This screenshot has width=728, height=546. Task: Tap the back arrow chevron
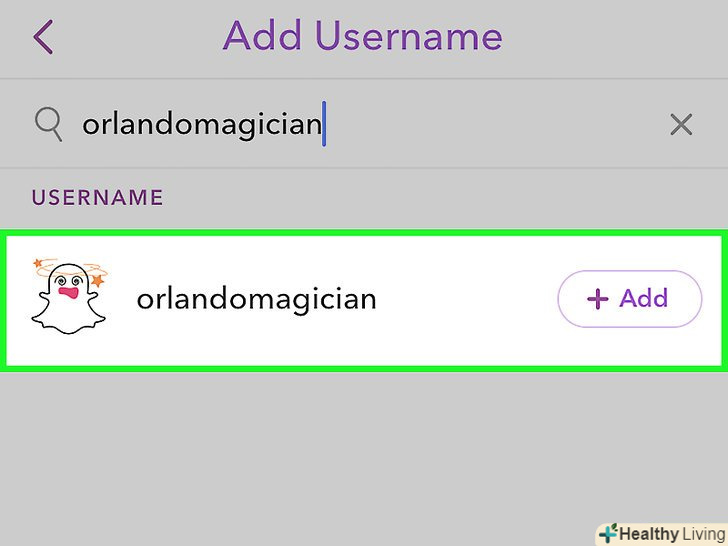[42, 38]
